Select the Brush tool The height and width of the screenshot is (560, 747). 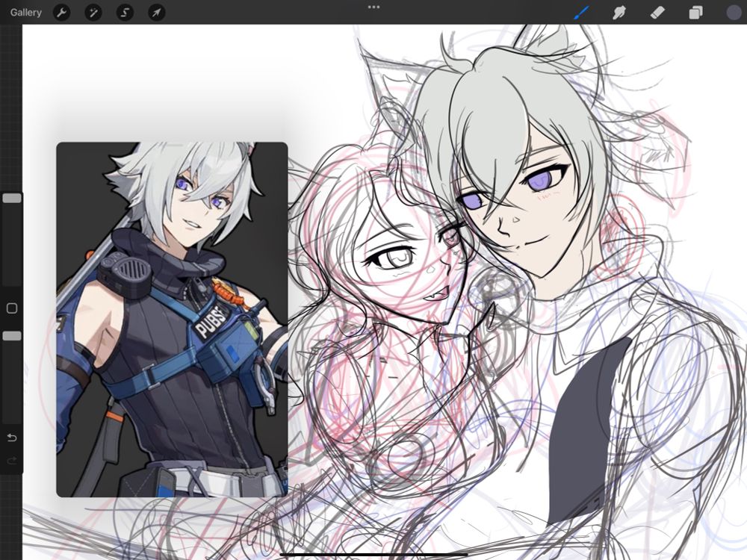tap(581, 13)
